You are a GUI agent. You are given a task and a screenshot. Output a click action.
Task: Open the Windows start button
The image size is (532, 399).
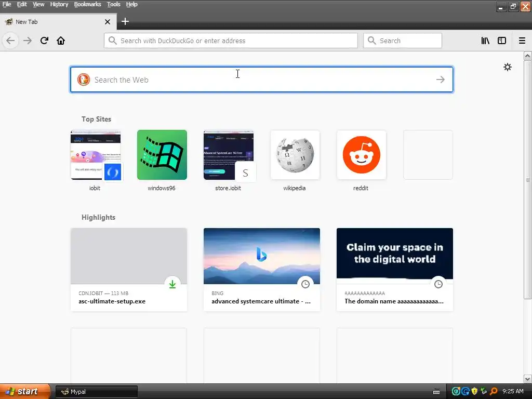point(24,392)
